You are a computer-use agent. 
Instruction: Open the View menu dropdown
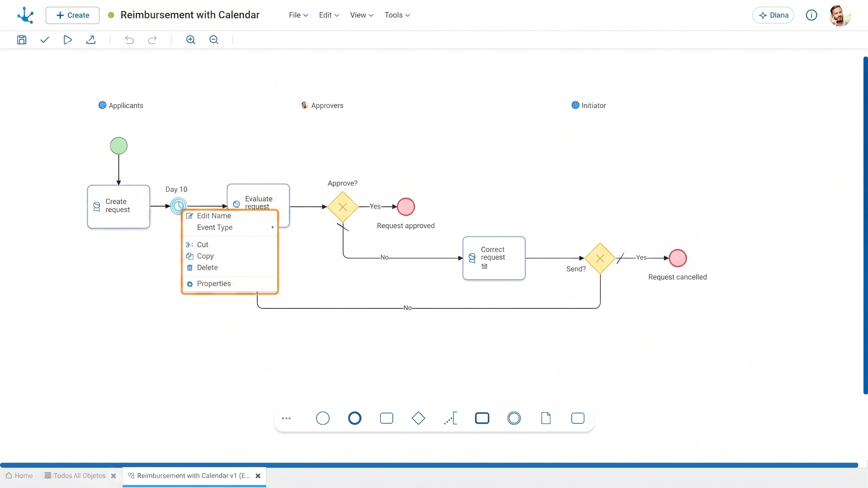coord(362,15)
